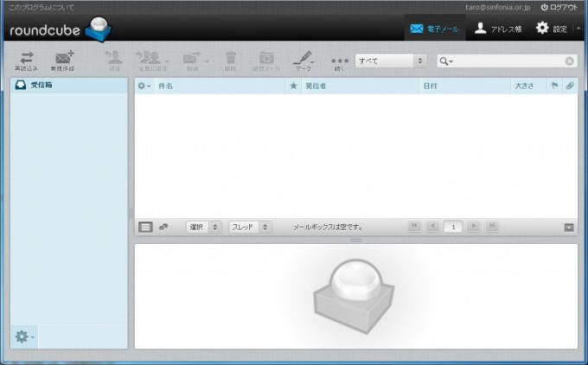
Task: Click the star flagged column header
Action: [293, 86]
